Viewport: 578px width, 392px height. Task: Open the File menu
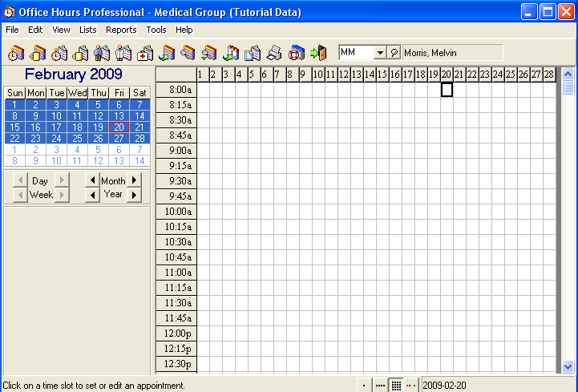point(12,30)
